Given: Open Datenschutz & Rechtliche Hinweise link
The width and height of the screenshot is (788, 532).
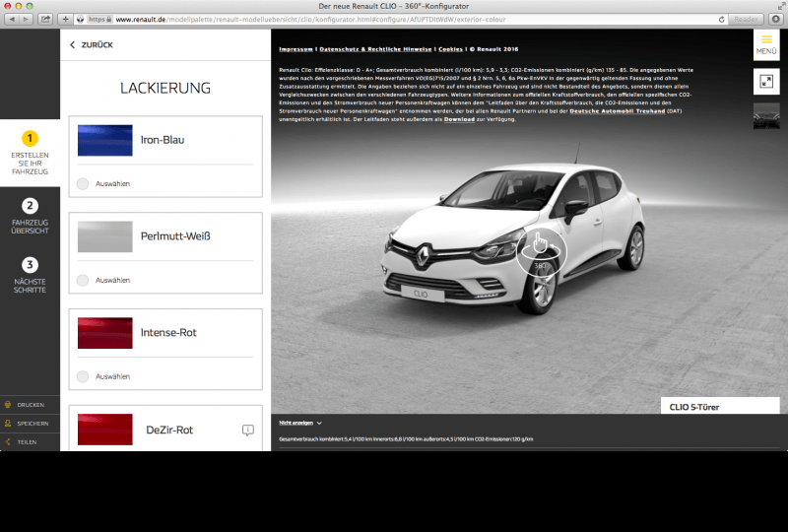Looking at the screenshot, I should 375,49.
